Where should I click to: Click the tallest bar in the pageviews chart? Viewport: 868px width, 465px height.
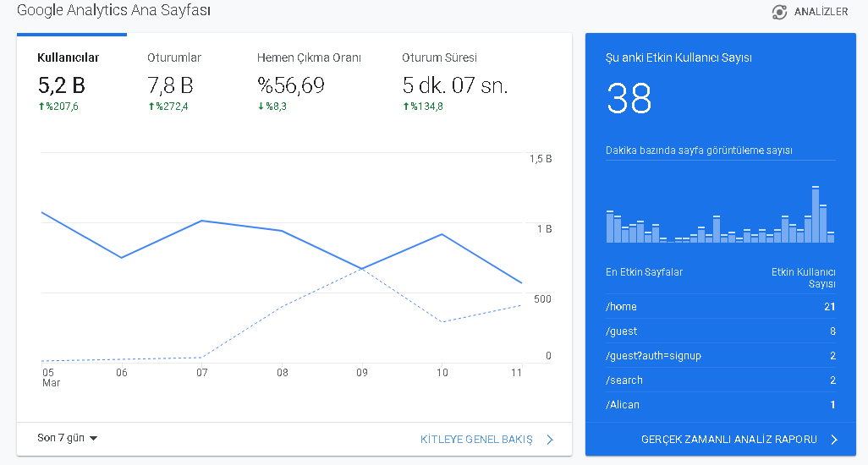pos(816,215)
